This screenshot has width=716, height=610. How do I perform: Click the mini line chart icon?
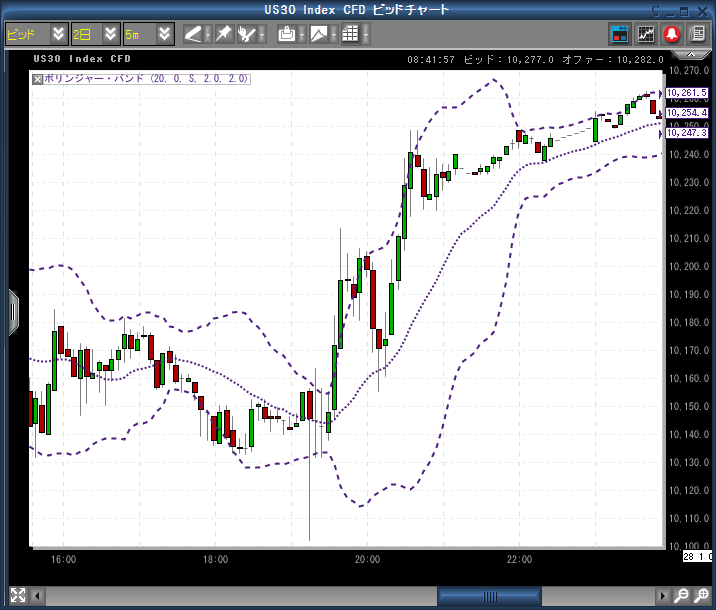pyautogui.click(x=646, y=34)
